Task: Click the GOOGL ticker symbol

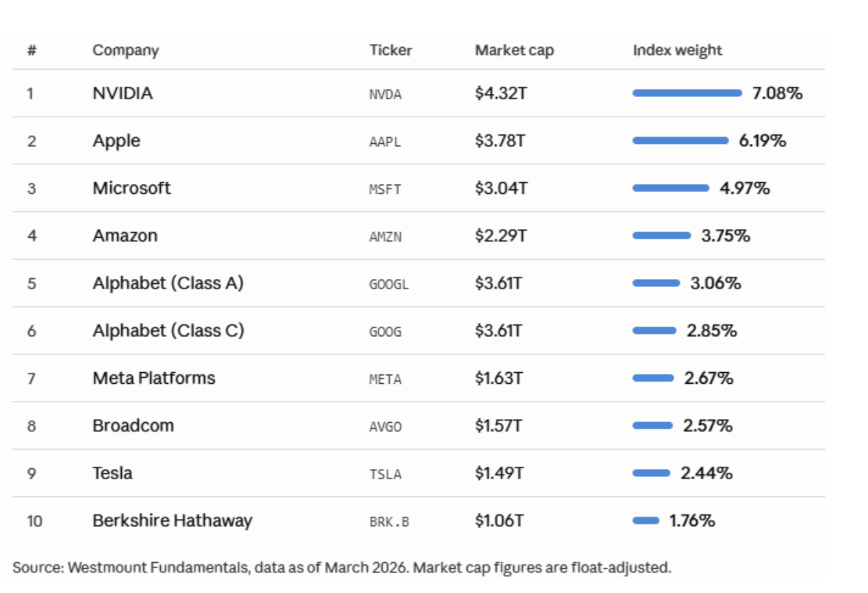Action: click(x=388, y=284)
